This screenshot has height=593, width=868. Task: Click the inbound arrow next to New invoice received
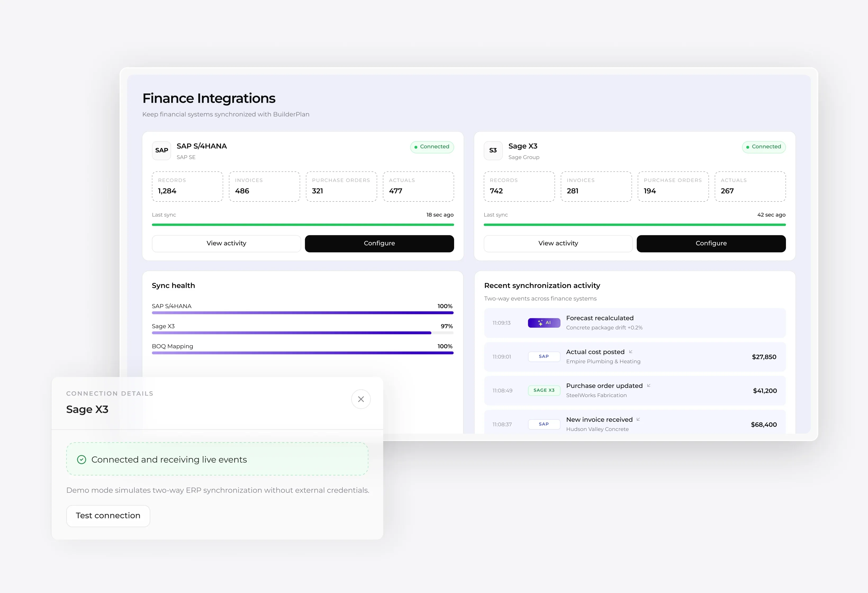tap(638, 419)
